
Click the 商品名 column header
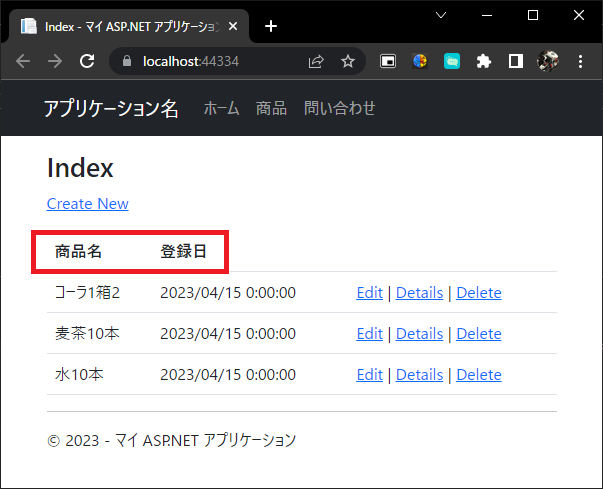(78, 251)
